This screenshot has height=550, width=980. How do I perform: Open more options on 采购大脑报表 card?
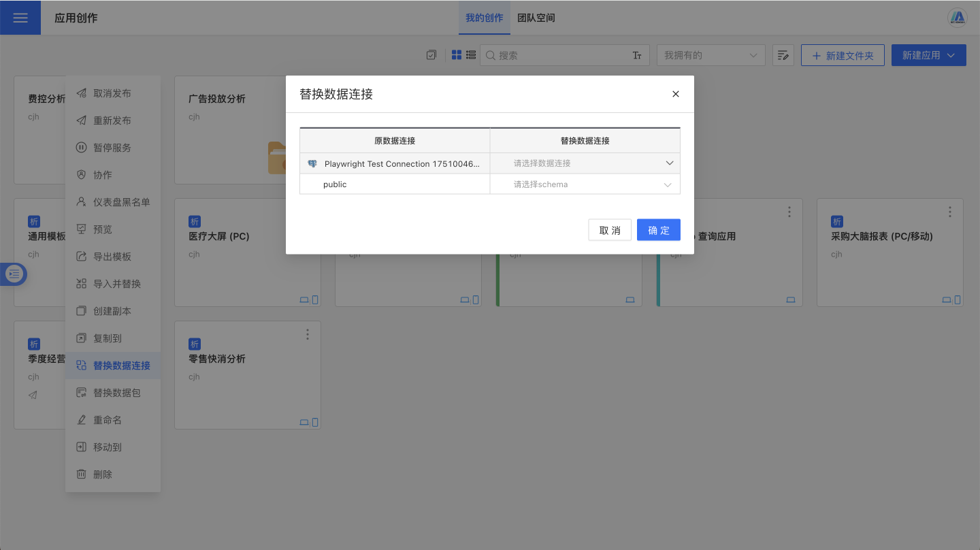coord(950,212)
